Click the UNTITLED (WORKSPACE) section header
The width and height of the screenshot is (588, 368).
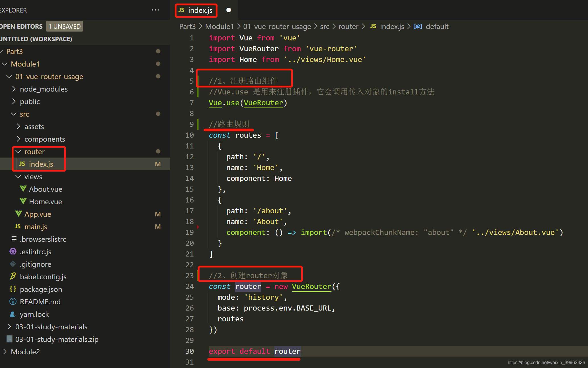click(36, 39)
